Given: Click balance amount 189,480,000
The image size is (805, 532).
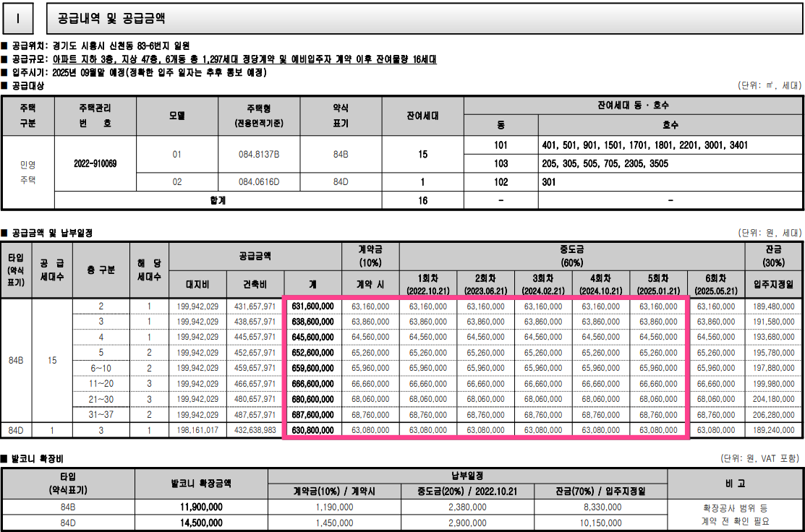Looking at the screenshot, I should [x=774, y=306].
